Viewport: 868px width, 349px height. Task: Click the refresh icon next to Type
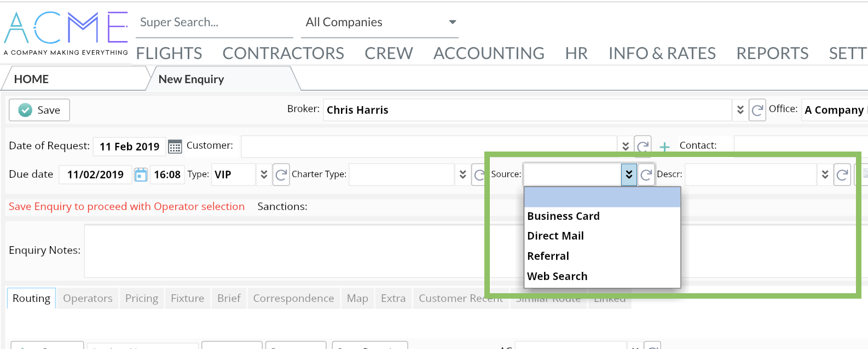click(x=281, y=174)
